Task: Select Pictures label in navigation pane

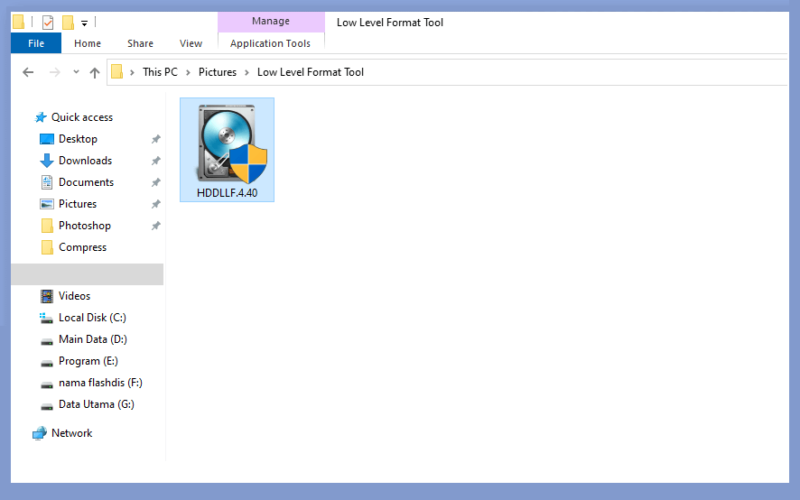Action: [78, 204]
